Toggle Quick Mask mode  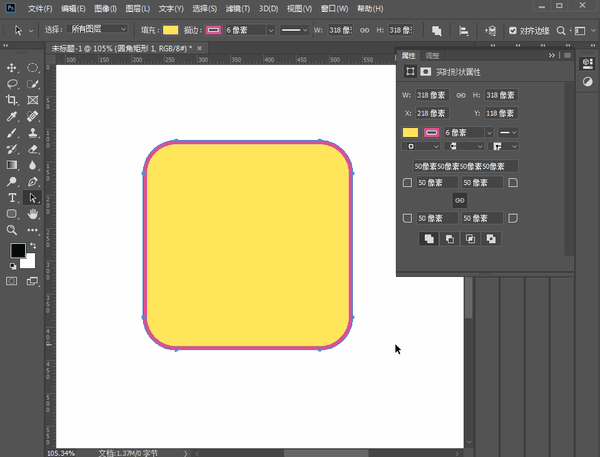pos(11,281)
